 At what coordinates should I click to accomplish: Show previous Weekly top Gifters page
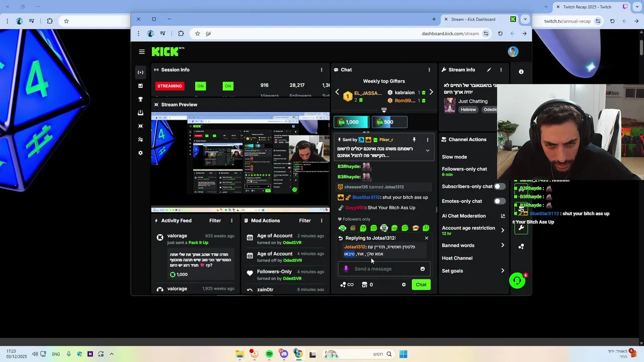[x=337, y=93]
